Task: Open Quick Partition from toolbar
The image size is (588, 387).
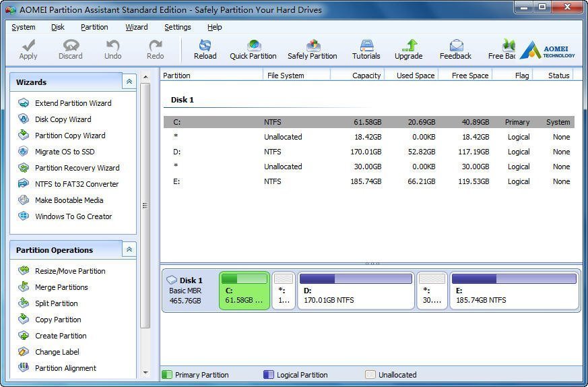Action: 253,49
